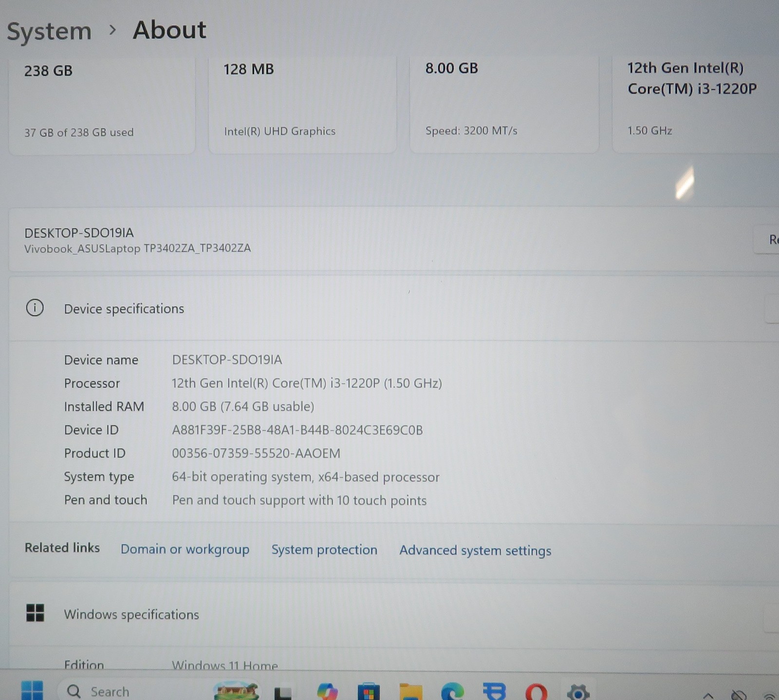Click the search highlight farm picture in taskbar
The height and width of the screenshot is (700, 779).
click(x=236, y=691)
